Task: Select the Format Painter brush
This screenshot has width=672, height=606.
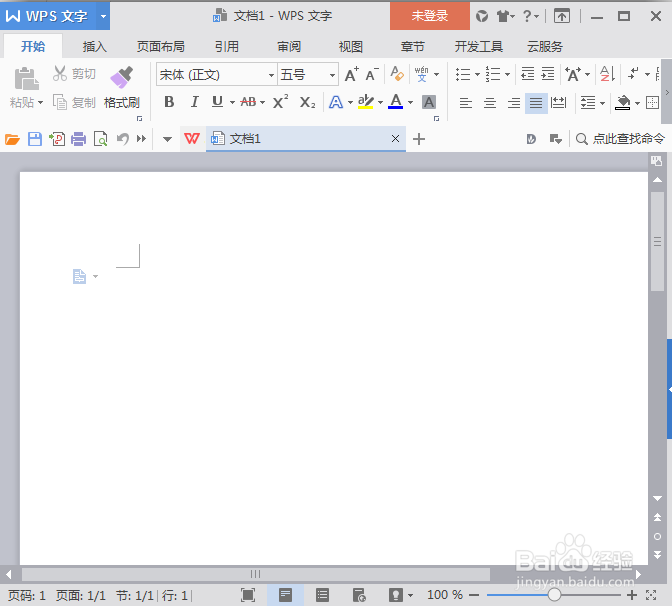Action: pos(122,77)
